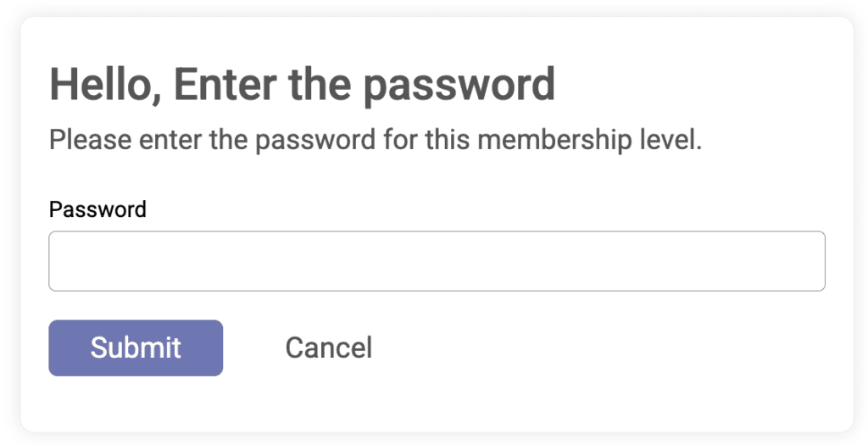
Task: Click the Password input field
Action: (437, 261)
